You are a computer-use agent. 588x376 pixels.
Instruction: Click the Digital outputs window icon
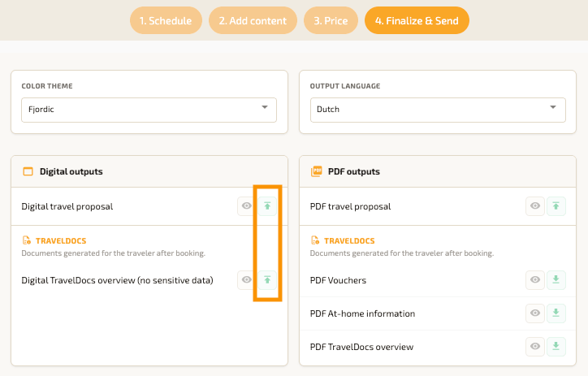coord(28,171)
